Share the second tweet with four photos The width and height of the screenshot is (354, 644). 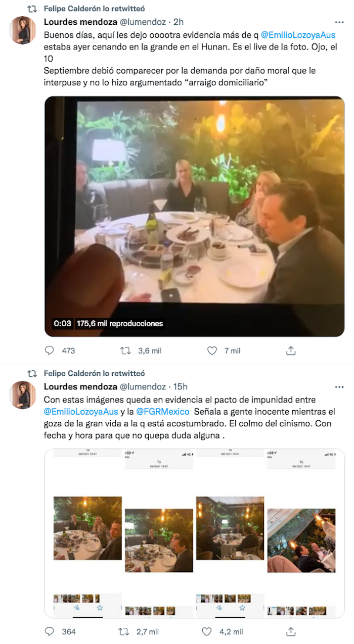pyautogui.click(x=291, y=631)
